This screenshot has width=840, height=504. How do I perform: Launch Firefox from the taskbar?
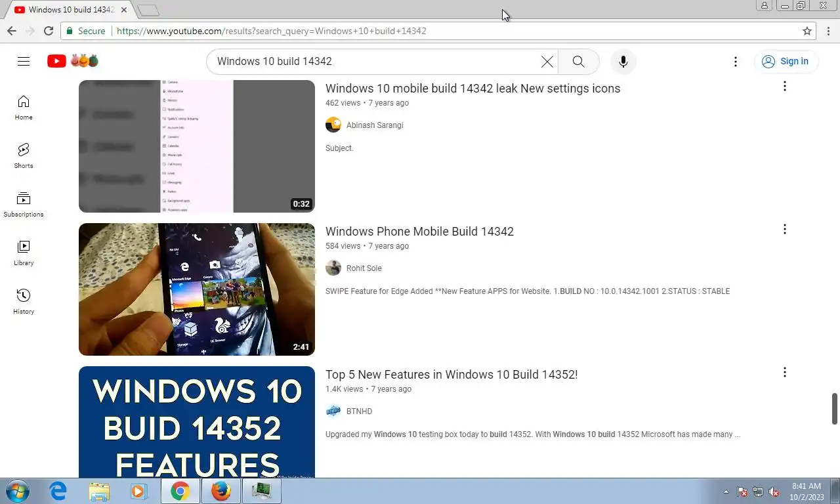tap(221, 491)
